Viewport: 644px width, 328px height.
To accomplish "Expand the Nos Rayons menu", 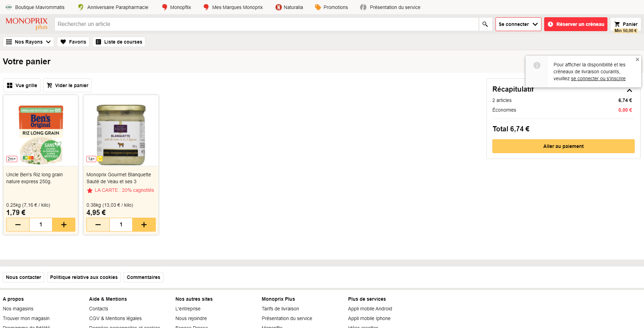I will (28, 42).
